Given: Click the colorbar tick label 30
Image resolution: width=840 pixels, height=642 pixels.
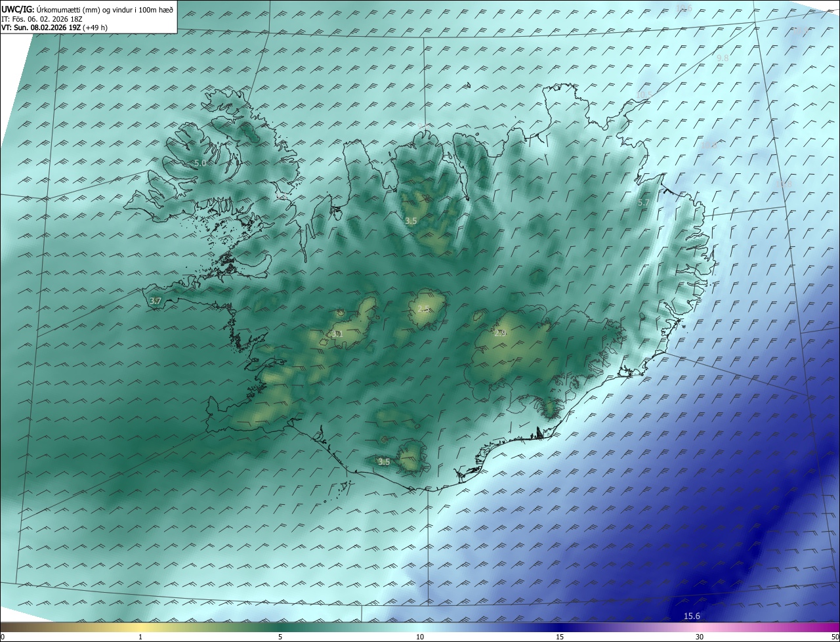Looking at the screenshot, I should tap(700, 637).
